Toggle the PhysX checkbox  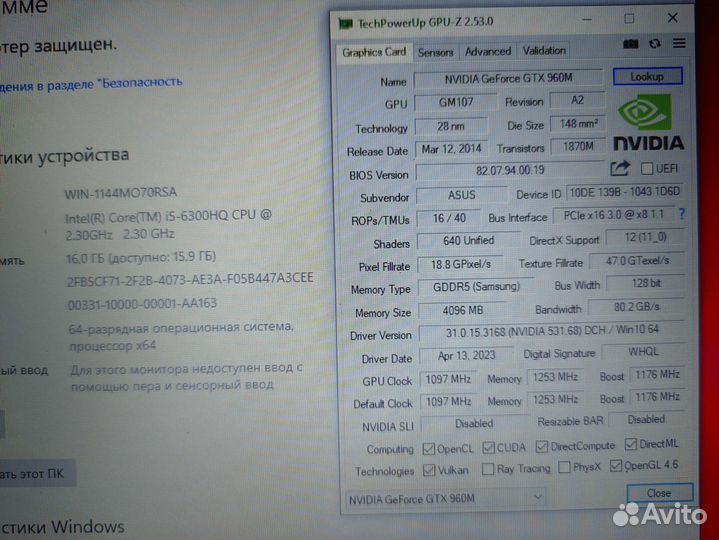pos(564,467)
